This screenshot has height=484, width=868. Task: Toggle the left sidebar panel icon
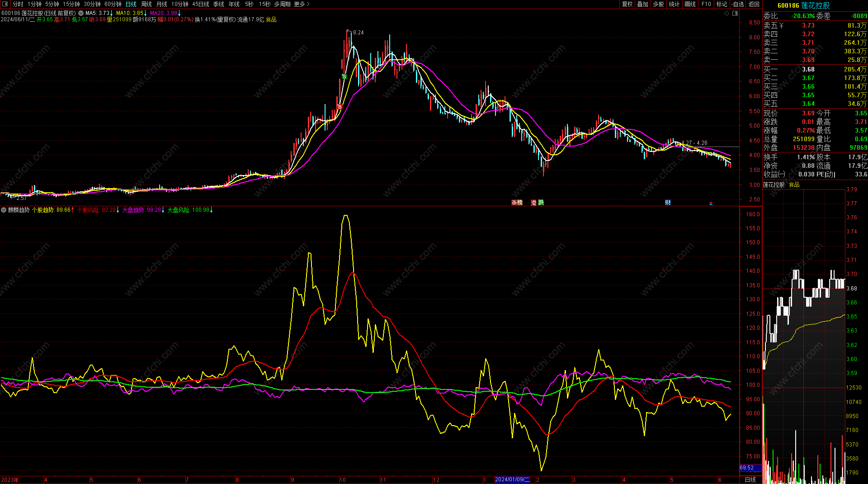5,4
